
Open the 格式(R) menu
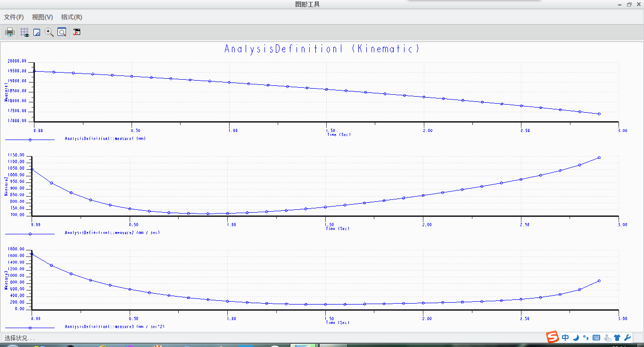point(72,17)
